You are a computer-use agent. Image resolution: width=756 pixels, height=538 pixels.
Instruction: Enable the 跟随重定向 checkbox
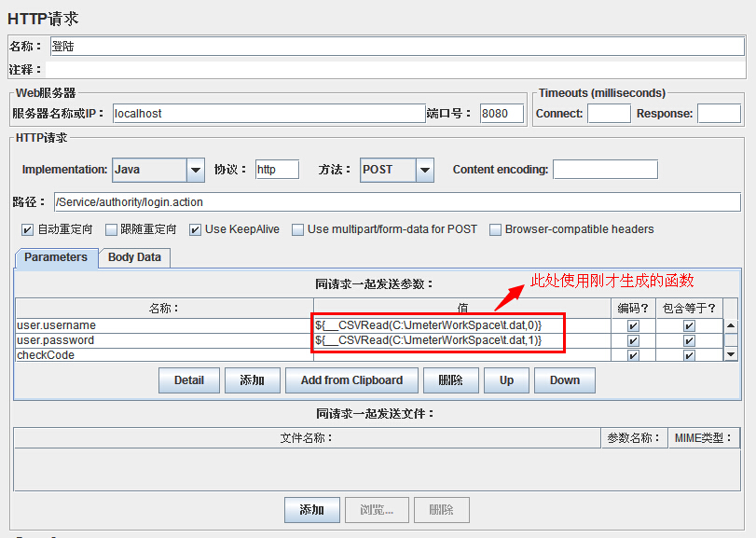click(x=111, y=230)
